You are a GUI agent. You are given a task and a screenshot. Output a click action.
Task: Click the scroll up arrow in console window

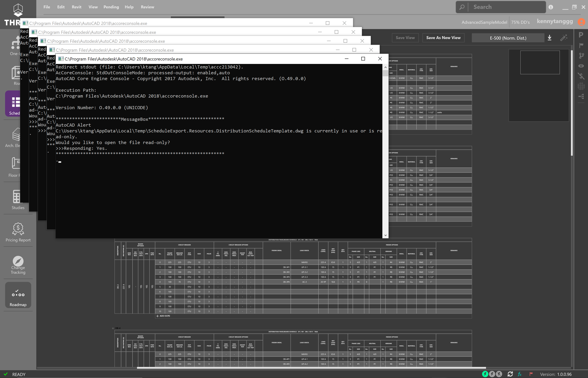coord(385,67)
